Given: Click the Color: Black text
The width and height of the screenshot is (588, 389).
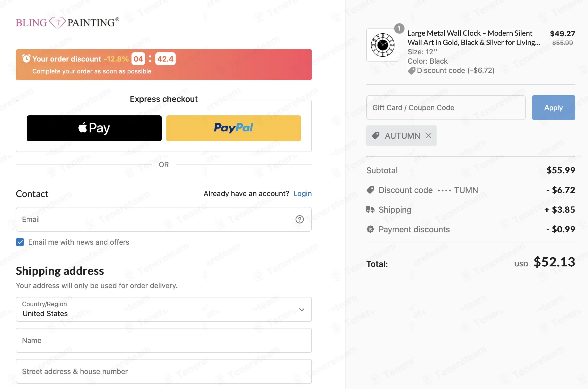Looking at the screenshot, I should 428,61.
